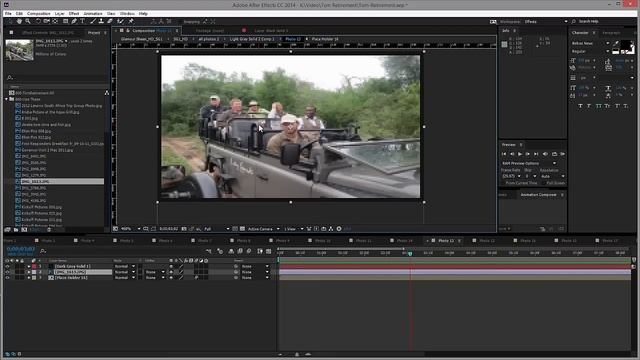Switch to the Project tab
Image resolution: width=640 pixels, height=360 pixels.
tap(94, 33)
